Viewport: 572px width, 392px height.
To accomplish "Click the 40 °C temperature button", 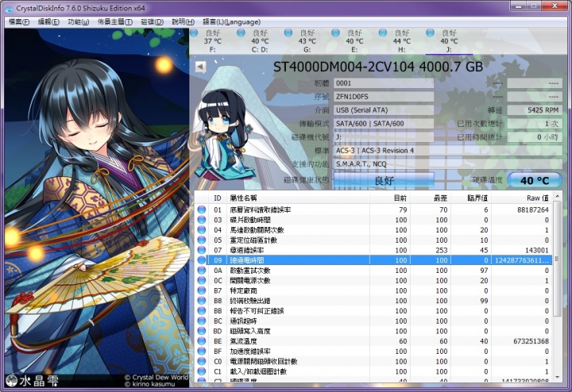I will [535, 180].
